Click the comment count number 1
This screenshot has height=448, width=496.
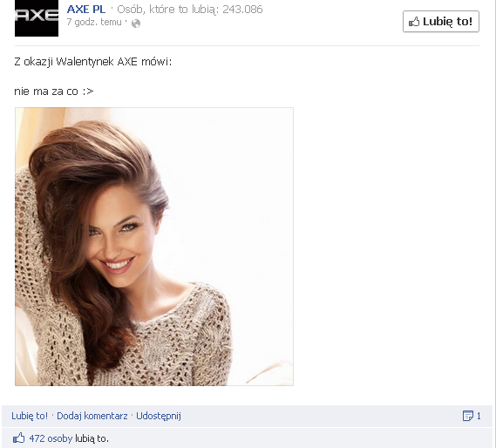479,416
